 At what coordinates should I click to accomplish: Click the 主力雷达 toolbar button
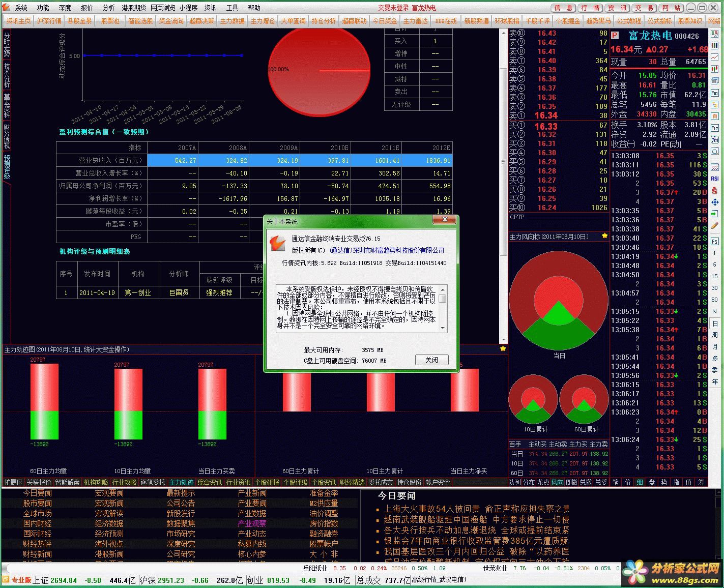click(415, 21)
